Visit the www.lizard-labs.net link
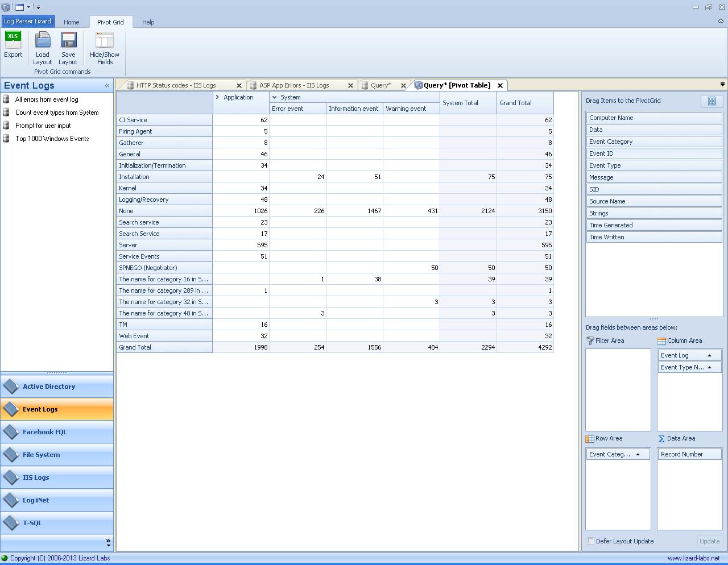 click(693, 558)
